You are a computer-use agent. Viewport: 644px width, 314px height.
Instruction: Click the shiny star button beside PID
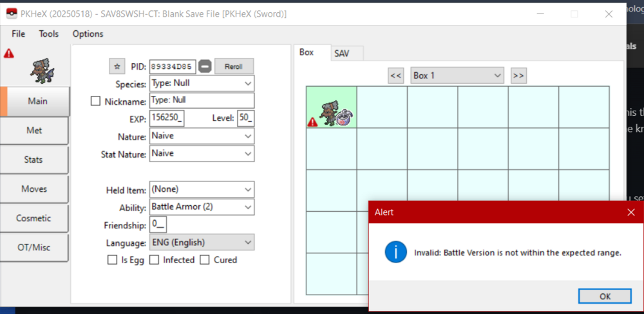117,66
